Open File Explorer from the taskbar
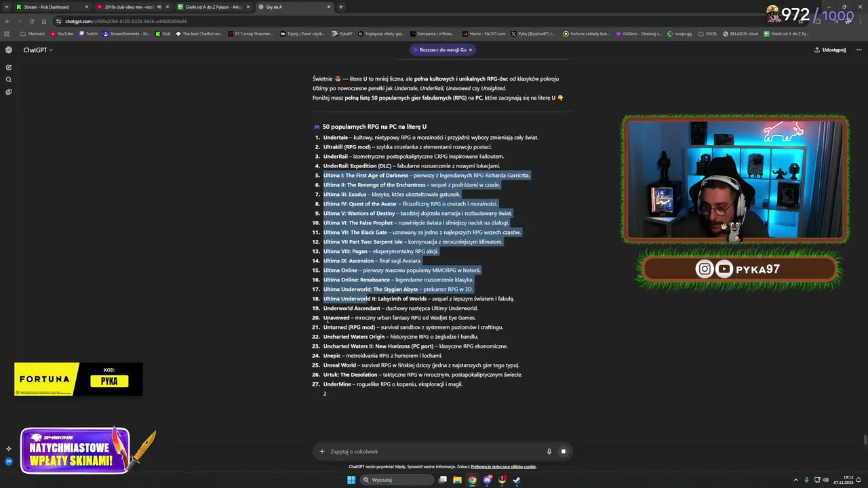Screen dimensions: 868x488 coord(458,480)
